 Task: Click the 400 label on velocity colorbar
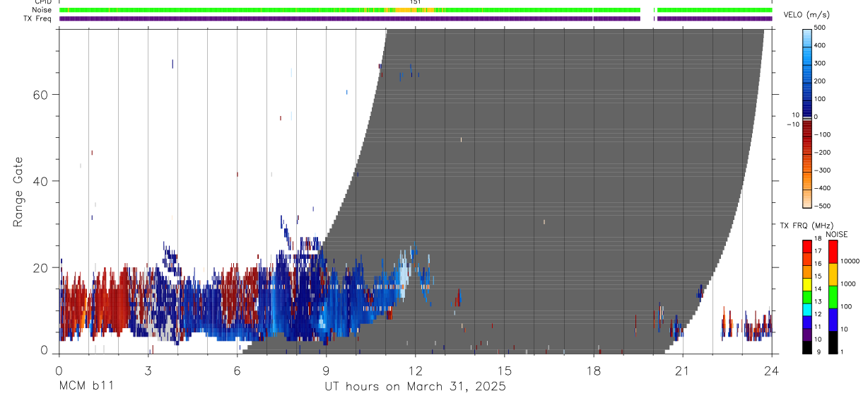819,45
